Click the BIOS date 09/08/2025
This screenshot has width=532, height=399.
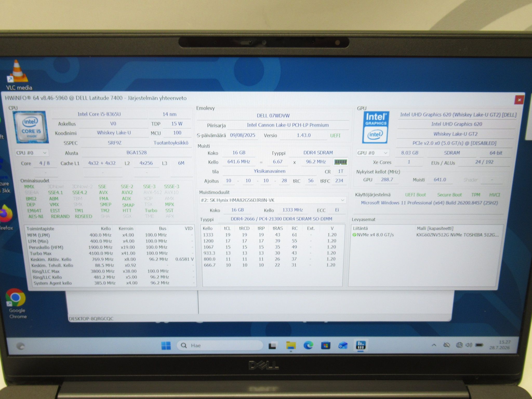[x=243, y=135]
